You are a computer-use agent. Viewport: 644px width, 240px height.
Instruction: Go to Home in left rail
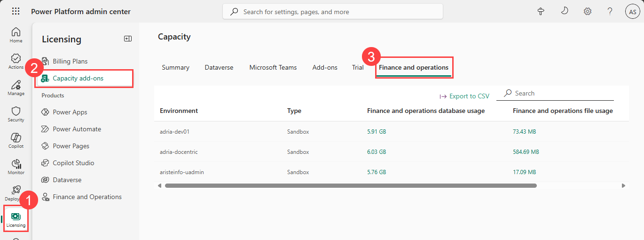pyautogui.click(x=16, y=35)
